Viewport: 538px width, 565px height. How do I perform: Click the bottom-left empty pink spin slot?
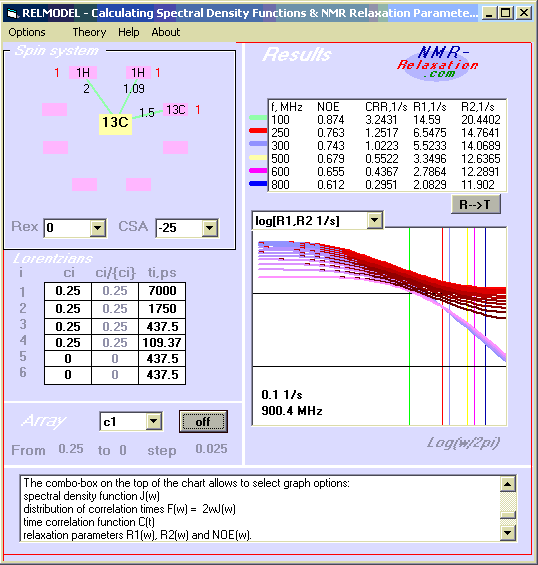coord(84,184)
